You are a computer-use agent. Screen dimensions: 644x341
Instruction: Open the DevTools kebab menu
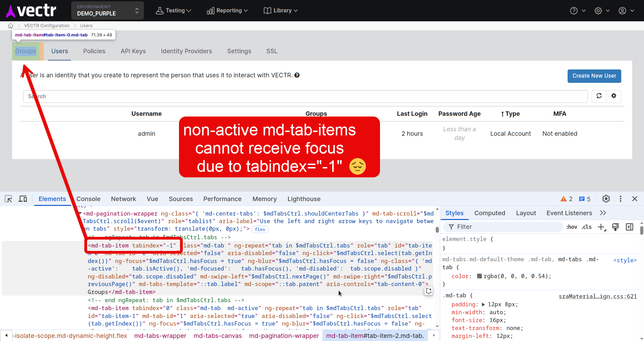point(621,199)
